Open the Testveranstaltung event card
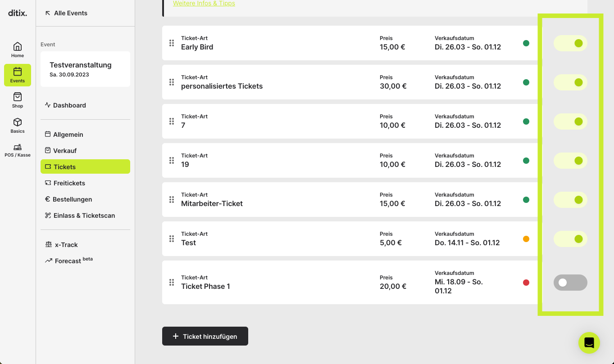 pyautogui.click(x=85, y=69)
